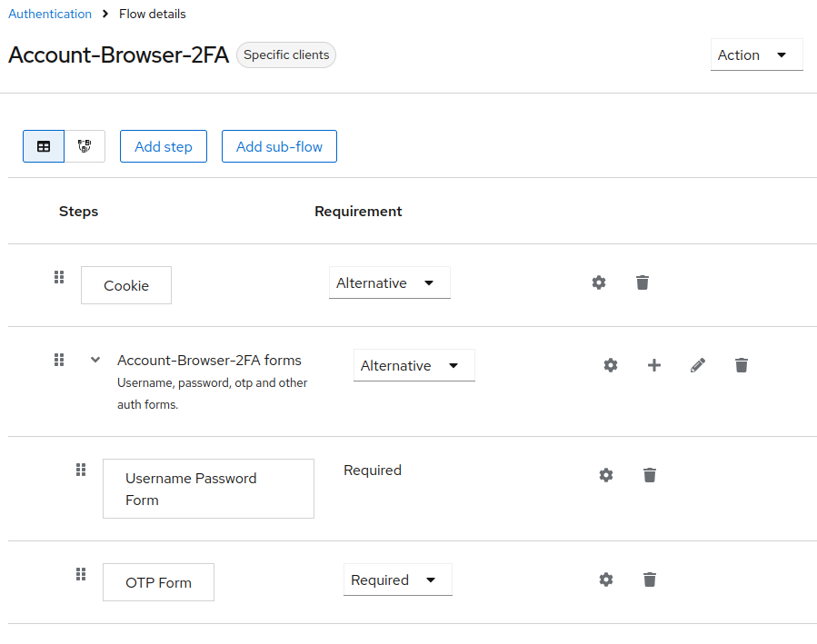The image size is (817, 644).
Task: Open the Action menu
Action: click(x=756, y=54)
